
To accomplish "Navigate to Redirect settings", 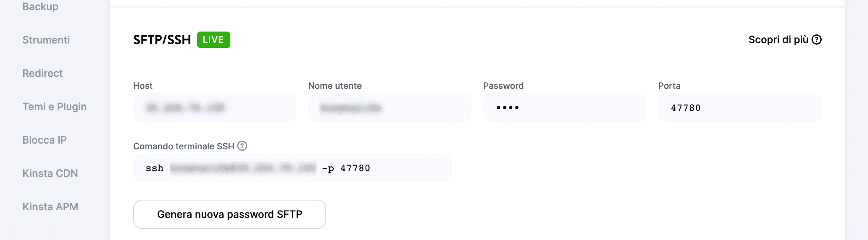I will 43,73.
